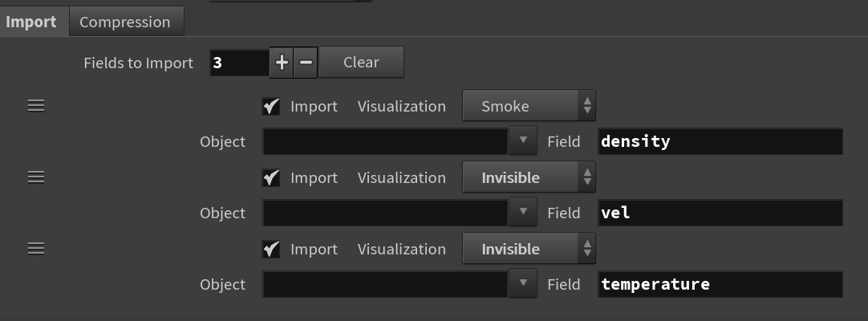Toggle Import checkbox for the vel field
The width and height of the screenshot is (868, 321).
click(x=271, y=177)
